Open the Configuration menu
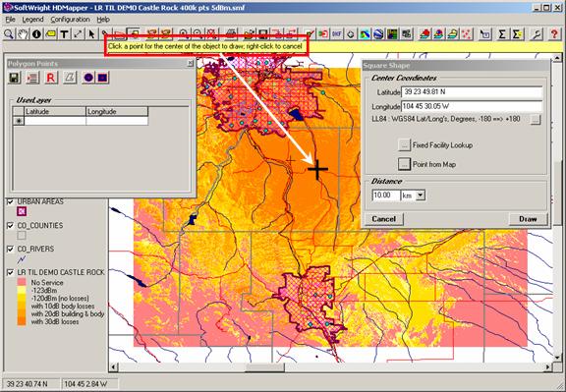The width and height of the screenshot is (566, 392). point(70,20)
